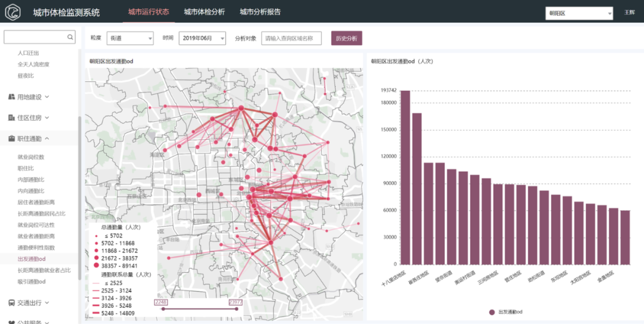
Task: Open the 粒度 街道 dropdown
Action: (130, 38)
